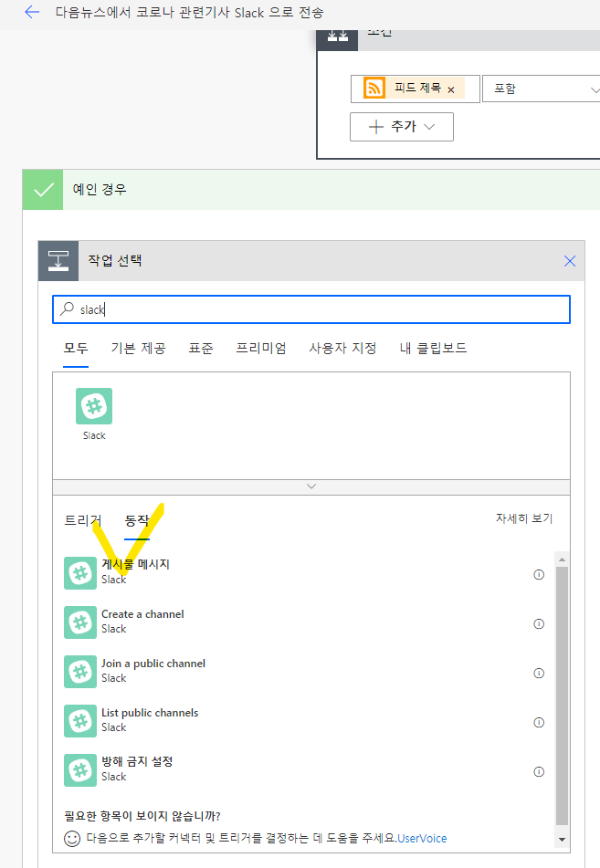Open the UserVoice link
The image size is (600, 868).
(422, 838)
